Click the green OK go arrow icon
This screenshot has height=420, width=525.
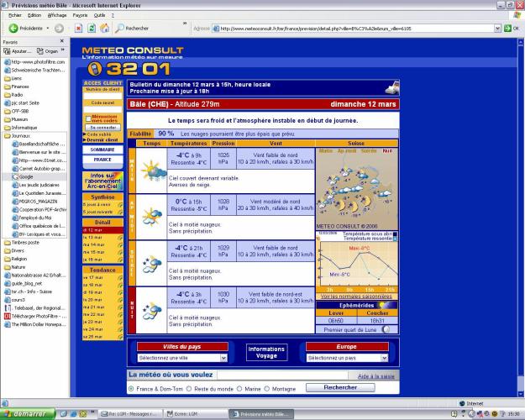[x=507, y=29]
